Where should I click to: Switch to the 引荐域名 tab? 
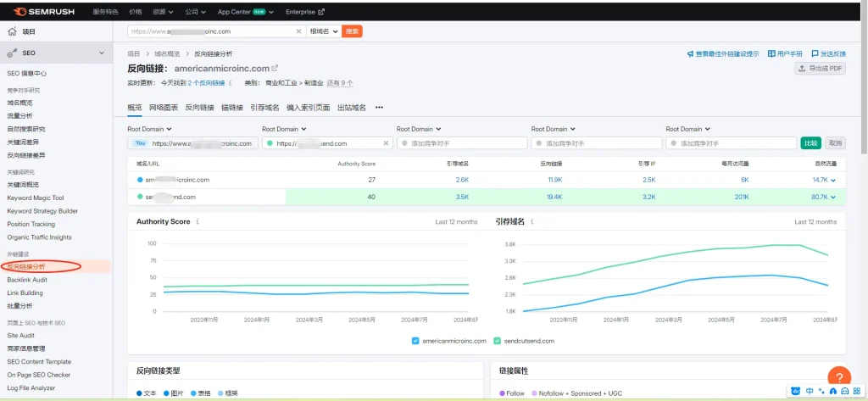pyautogui.click(x=264, y=108)
